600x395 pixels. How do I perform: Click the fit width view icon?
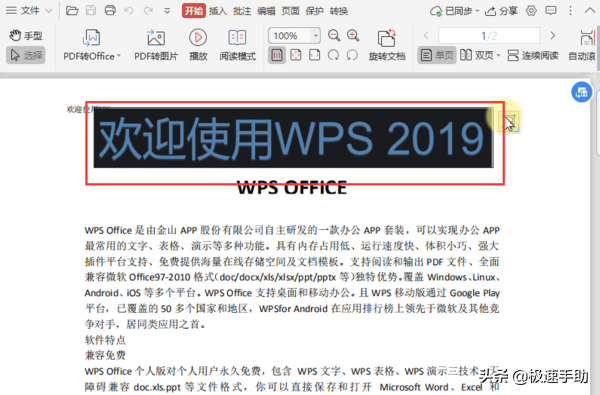click(315, 55)
